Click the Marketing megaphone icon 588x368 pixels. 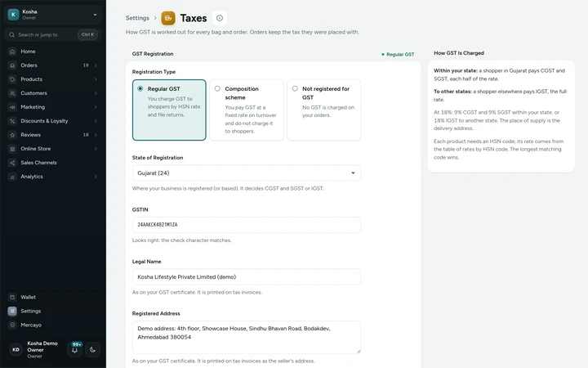[x=12, y=107]
